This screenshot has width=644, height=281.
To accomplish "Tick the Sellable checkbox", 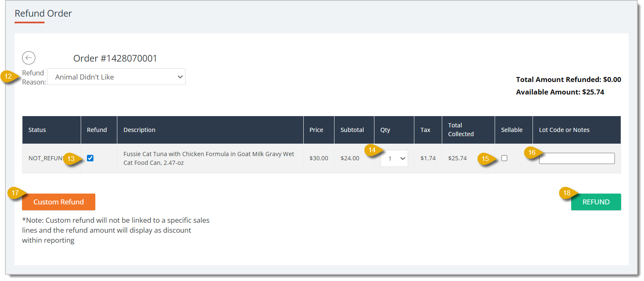I will [504, 158].
